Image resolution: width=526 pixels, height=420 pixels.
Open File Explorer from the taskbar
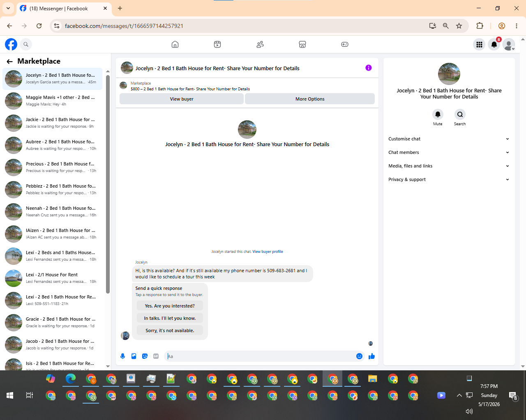[373, 379]
